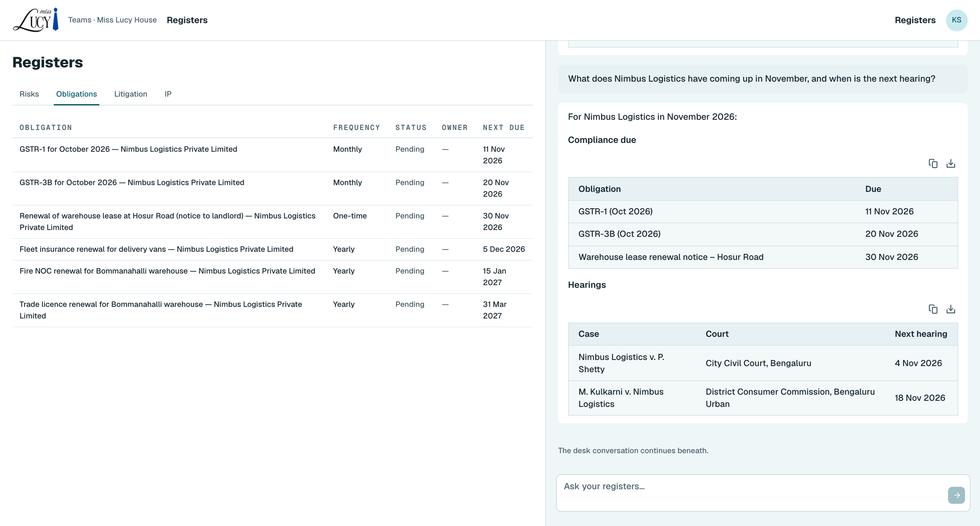Sort by the Next Due column header
The image size is (980, 526).
[503, 128]
